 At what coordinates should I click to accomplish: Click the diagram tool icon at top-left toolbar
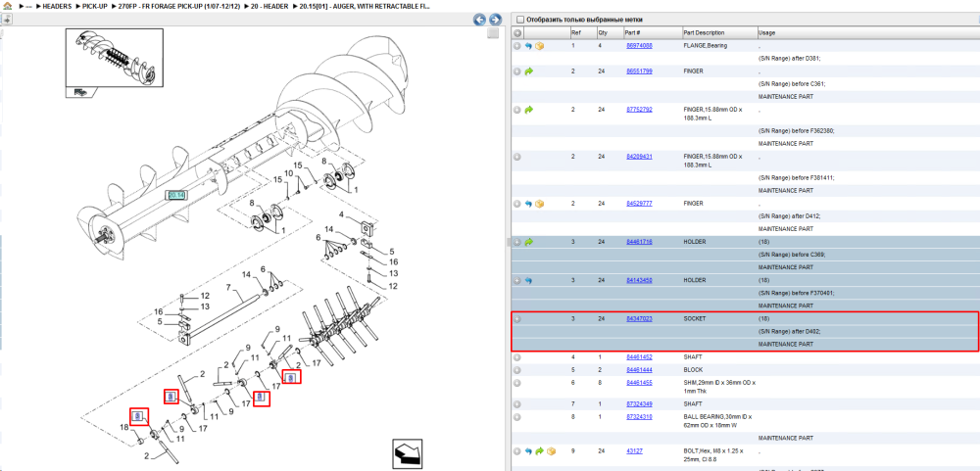(6, 20)
